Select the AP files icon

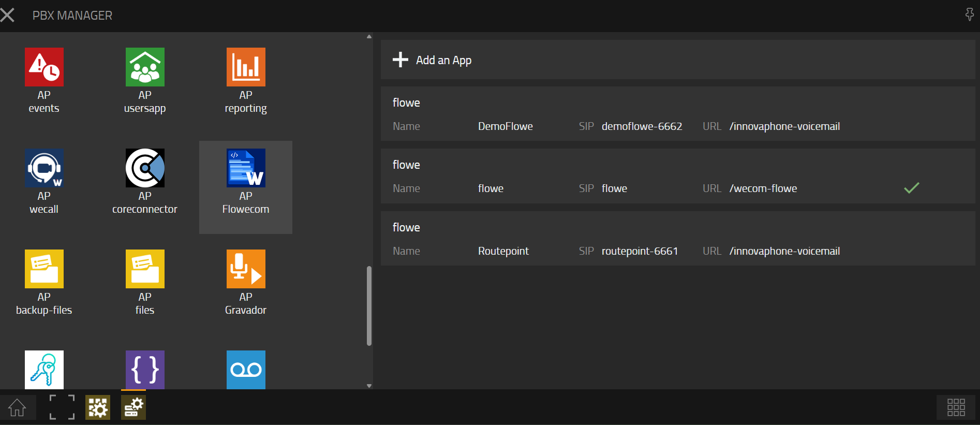click(145, 269)
